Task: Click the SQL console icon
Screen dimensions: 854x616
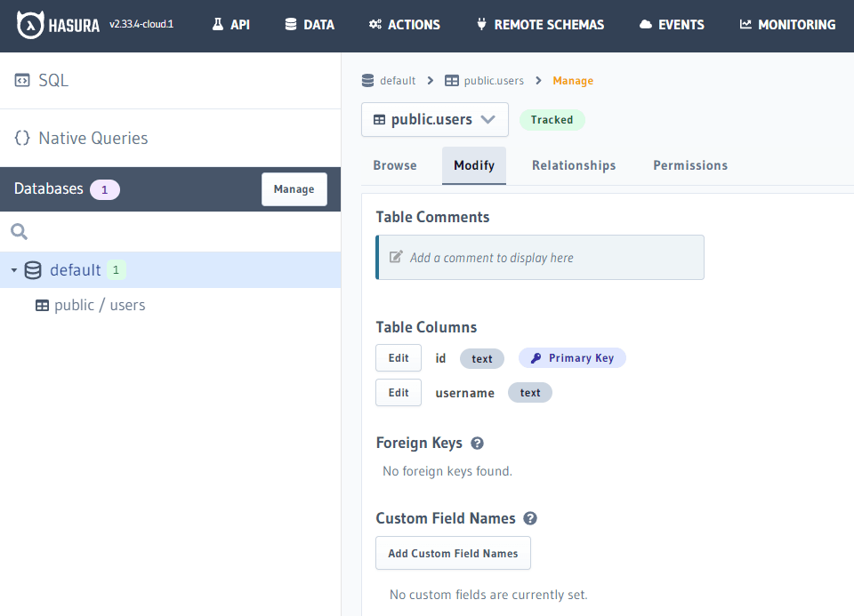Action: pos(21,81)
